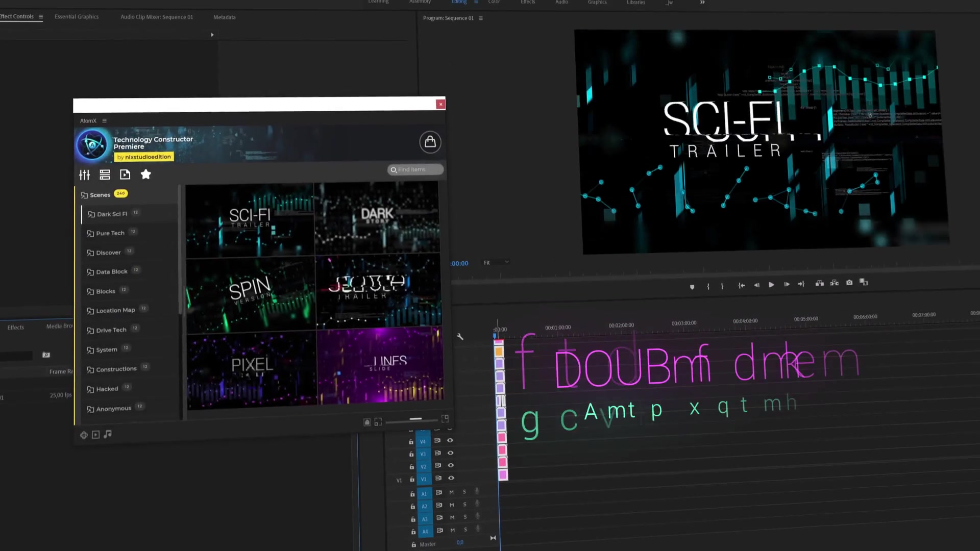
Task: Click the AtomX music note icon
Action: click(108, 434)
